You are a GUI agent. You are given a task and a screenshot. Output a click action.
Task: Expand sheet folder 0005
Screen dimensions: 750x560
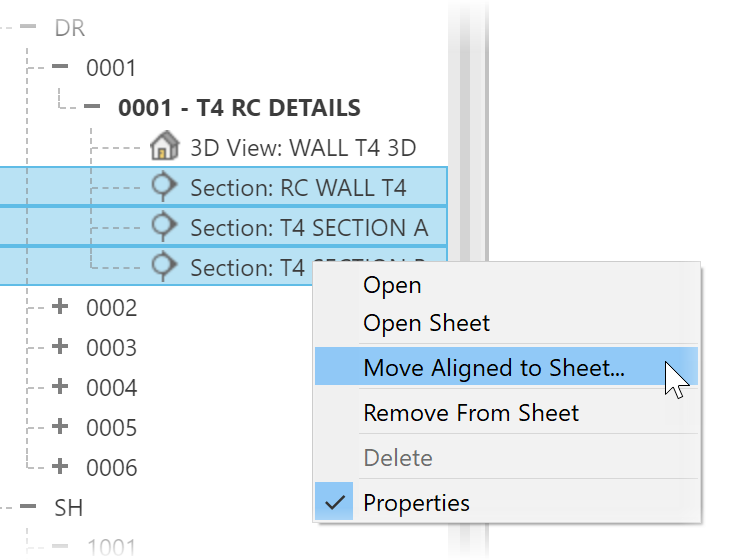[60, 426]
